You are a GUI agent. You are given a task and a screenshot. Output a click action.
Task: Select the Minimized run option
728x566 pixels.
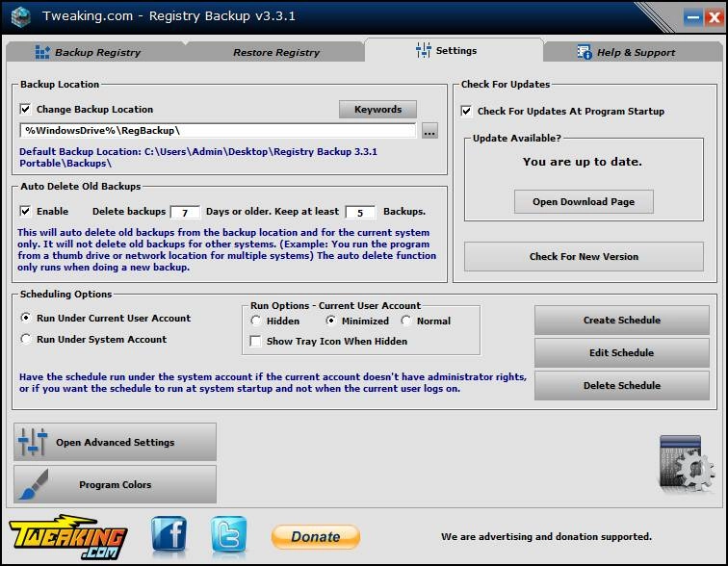(330, 321)
